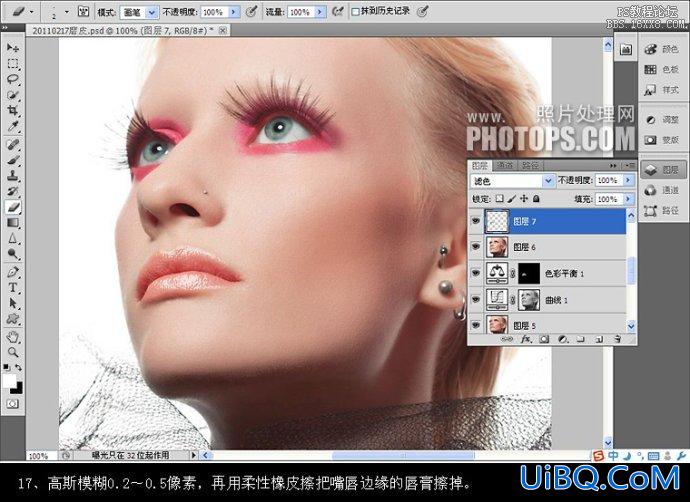The width and height of the screenshot is (690, 502).
Task: Select the Type tool
Action: pos(13,288)
